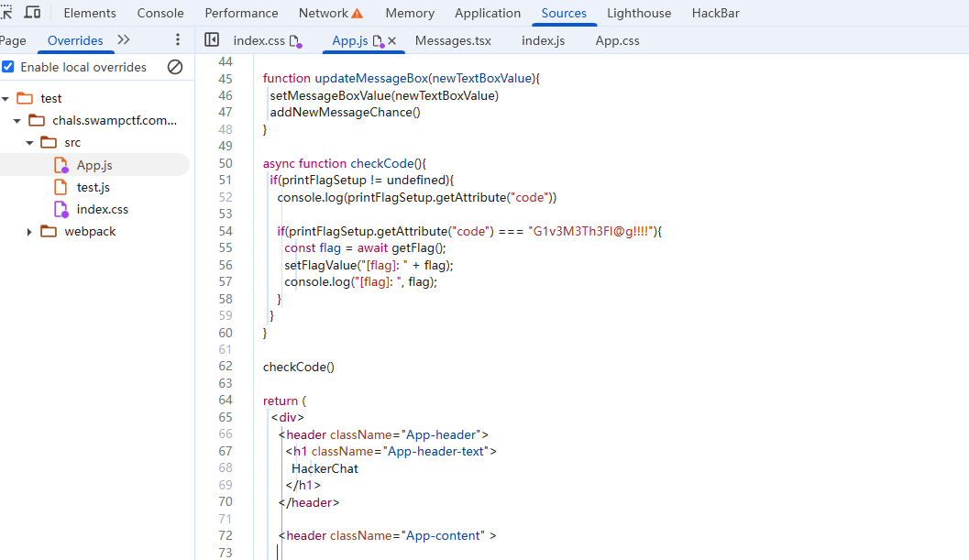Viewport: 969px width, 560px height.
Task: Switch to the Console panel tab
Action: tap(160, 14)
